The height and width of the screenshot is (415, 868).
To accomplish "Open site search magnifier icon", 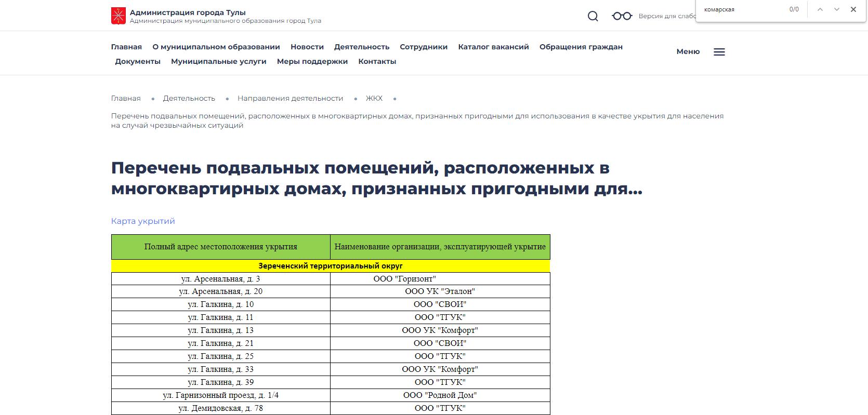I will coord(593,16).
